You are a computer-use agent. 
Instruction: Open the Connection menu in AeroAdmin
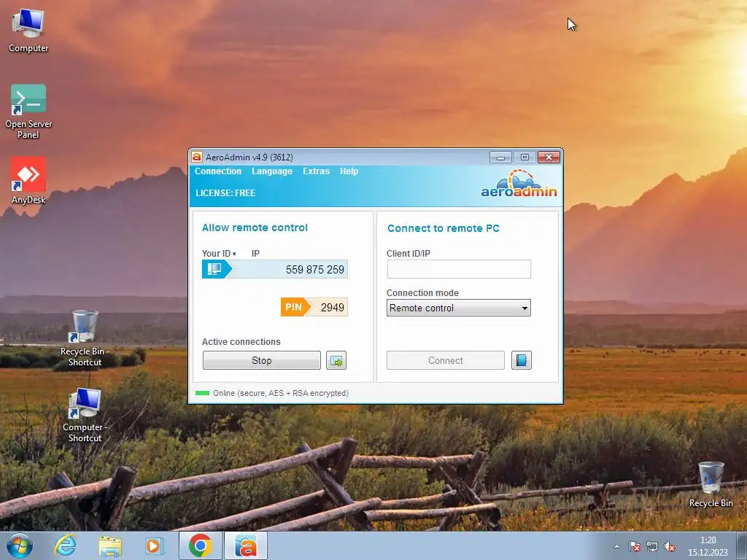coord(217,171)
